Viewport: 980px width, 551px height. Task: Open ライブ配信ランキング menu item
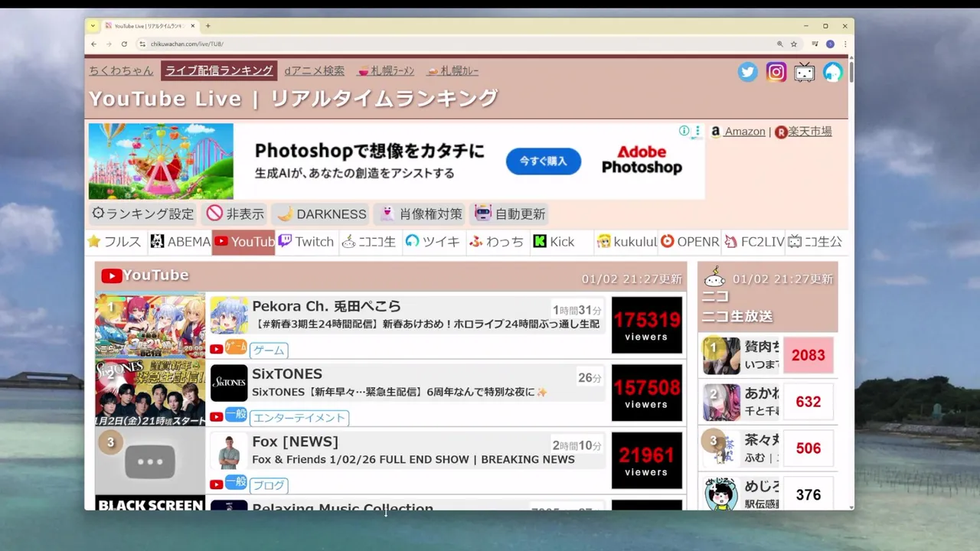tap(219, 70)
